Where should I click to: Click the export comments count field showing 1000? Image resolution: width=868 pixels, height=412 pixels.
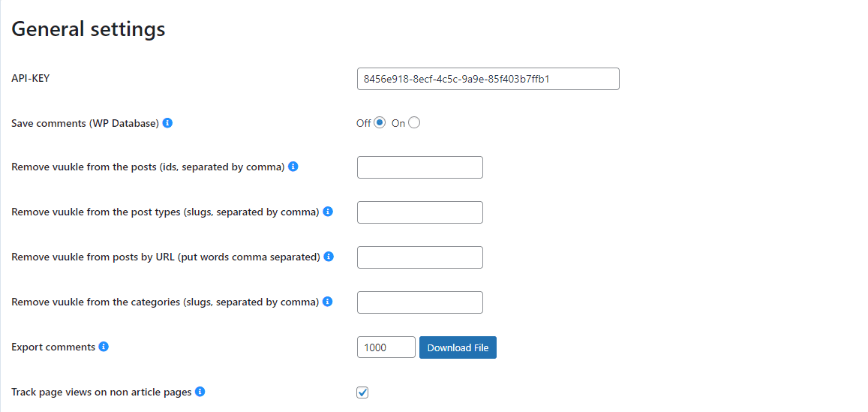tap(386, 347)
